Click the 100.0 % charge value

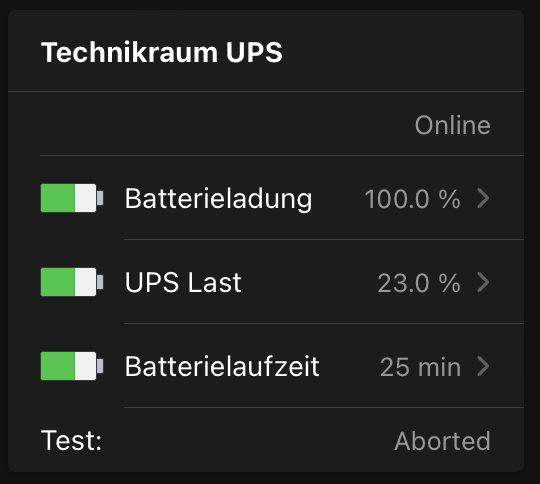[x=413, y=199]
